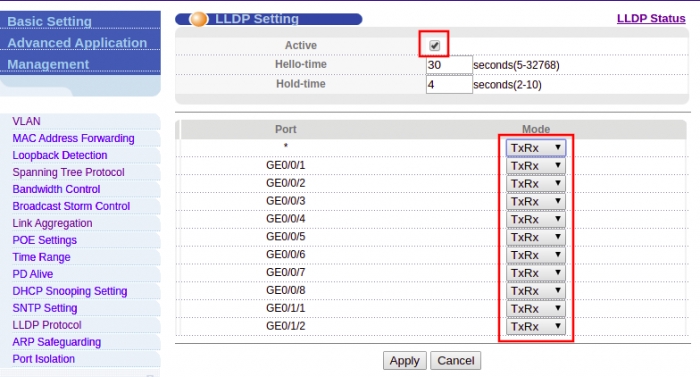Click the Hold-time input field
Screen dimensions: 700x377
(x=449, y=84)
